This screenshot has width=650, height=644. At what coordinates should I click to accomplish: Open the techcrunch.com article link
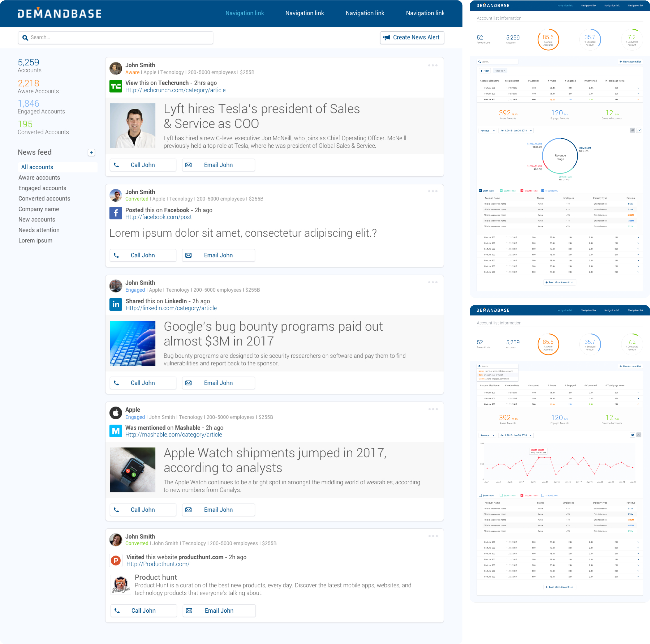pyautogui.click(x=175, y=90)
